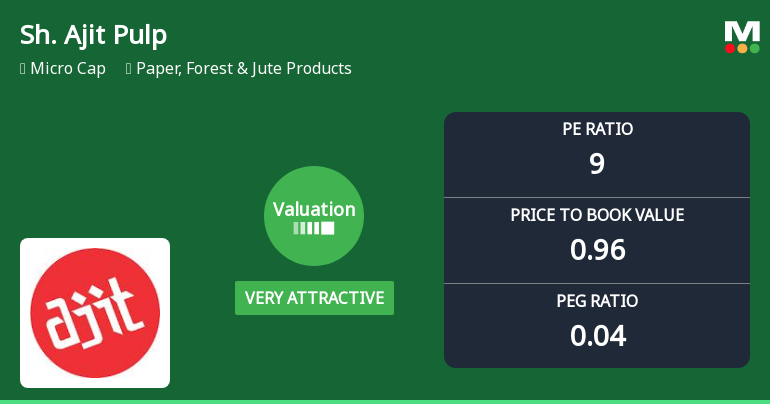Select the PRICE TO BOOK VALUE label
770x404 pixels.
597,215
